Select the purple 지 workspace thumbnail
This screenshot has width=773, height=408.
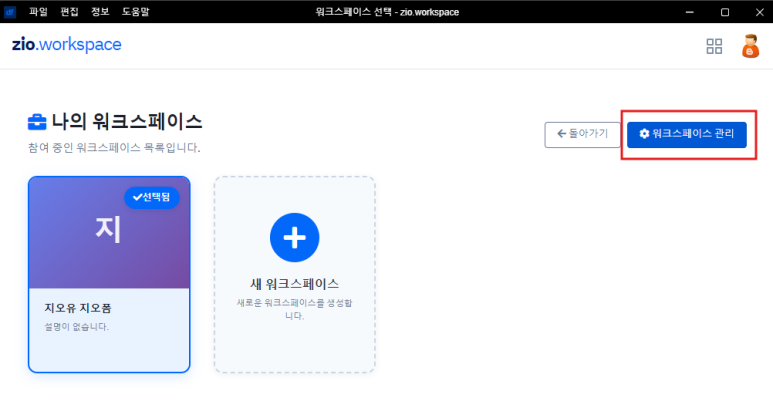(108, 232)
